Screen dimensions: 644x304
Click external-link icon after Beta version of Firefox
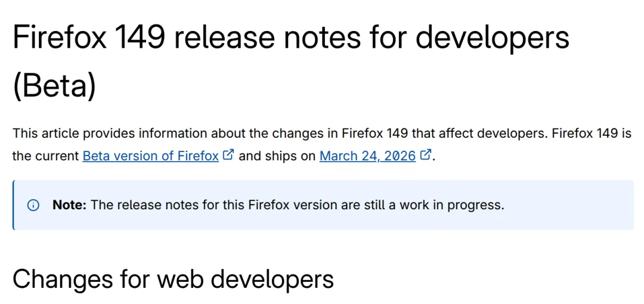tap(228, 155)
